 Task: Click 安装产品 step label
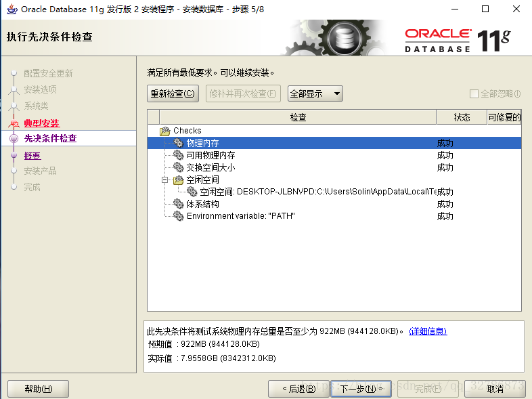[x=40, y=171]
